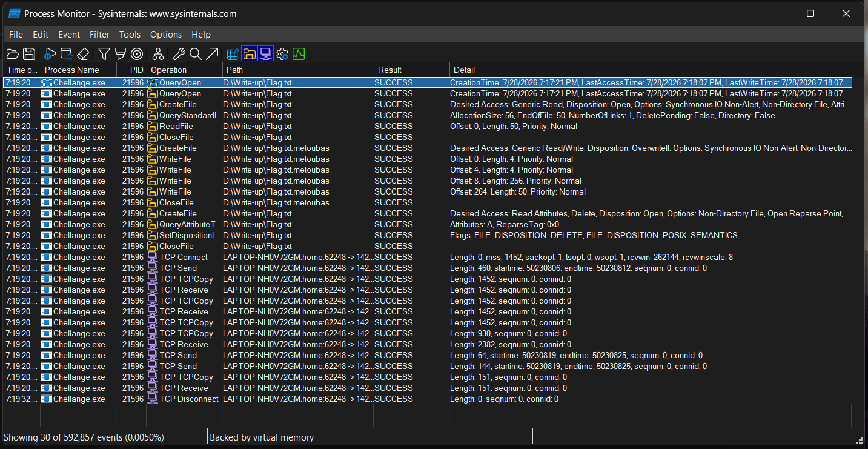Toggle Show Network Activity icon
This screenshot has width=868, height=449.
click(265, 54)
